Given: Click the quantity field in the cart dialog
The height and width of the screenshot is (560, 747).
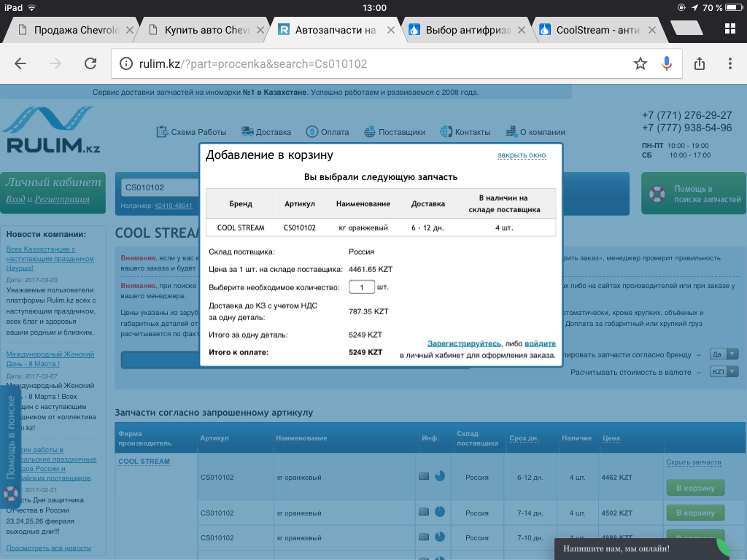Looking at the screenshot, I should click(362, 287).
